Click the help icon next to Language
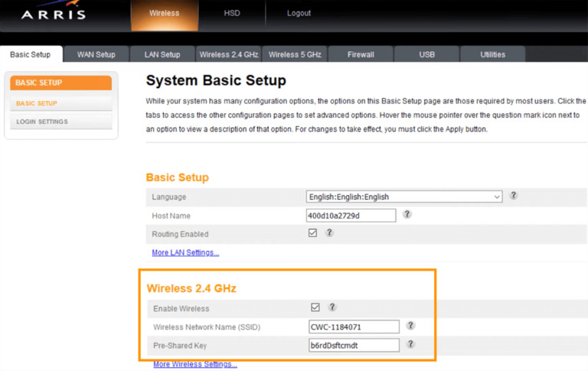This screenshot has width=588, height=371. (x=514, y=196)
